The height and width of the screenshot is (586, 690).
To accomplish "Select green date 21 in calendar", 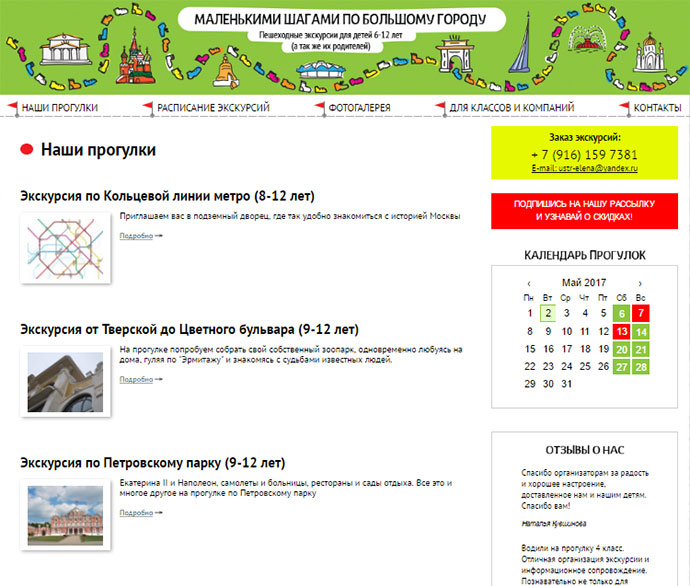I will tap(641, 349).
